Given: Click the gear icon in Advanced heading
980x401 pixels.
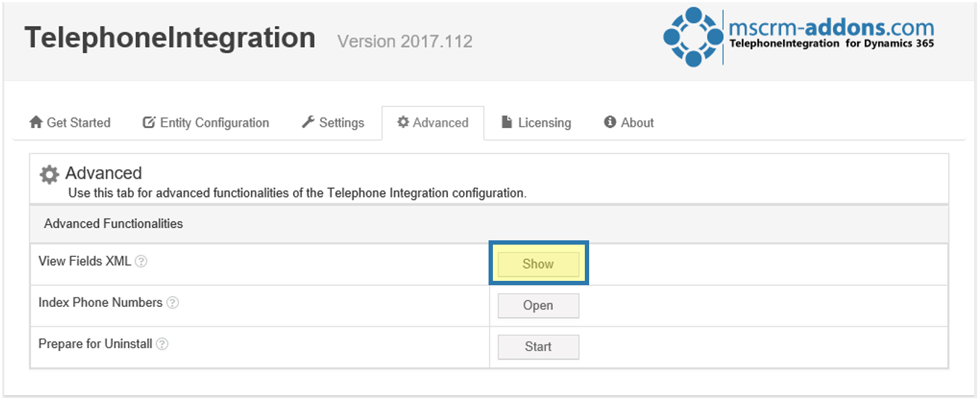Looking at the screenshot, I should (x=49, y=174).
